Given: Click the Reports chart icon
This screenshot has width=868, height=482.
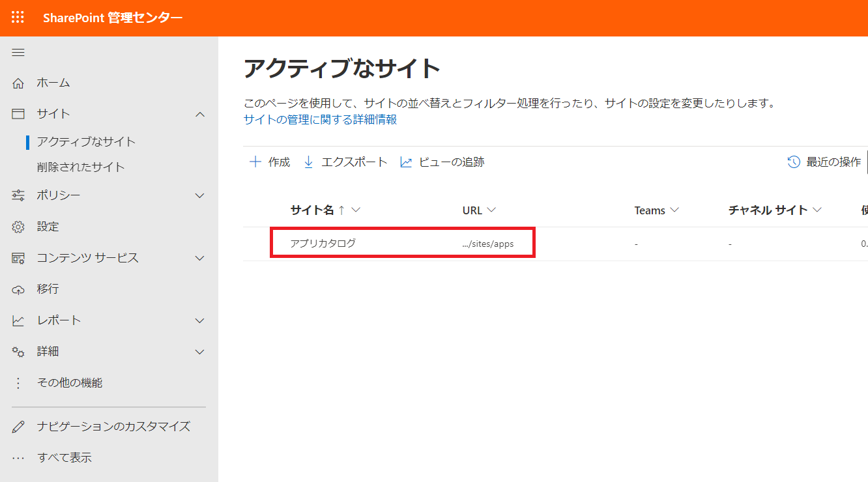Looking at the screenshot, I should click(18, 320).
